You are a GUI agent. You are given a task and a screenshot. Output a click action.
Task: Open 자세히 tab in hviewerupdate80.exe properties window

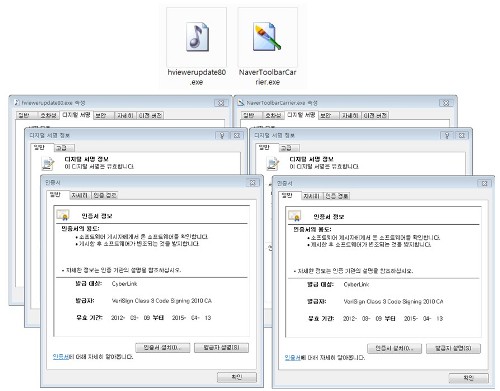pyautogui.click(x=125, y=115)
